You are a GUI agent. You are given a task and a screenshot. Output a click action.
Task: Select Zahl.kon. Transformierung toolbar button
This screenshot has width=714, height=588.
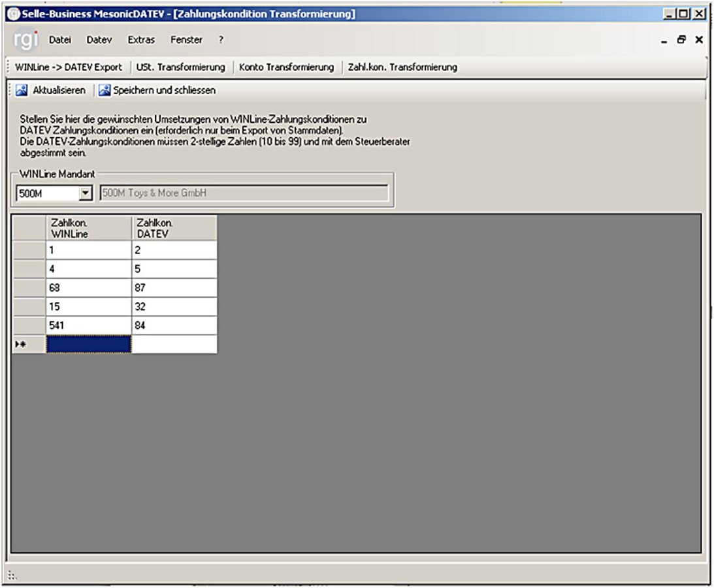(402, 67)
